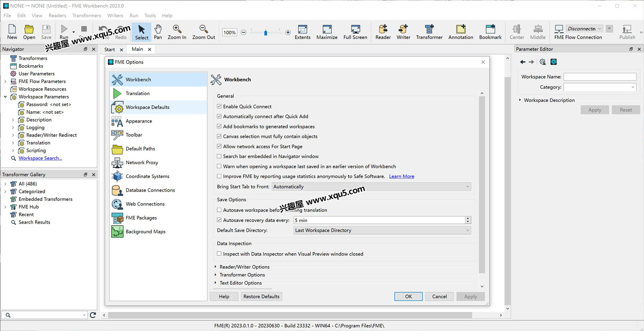Viewport: 644px width, 331px height.
Task: Click the Transformer toolbar icon
Action: (x=429, y=29)
